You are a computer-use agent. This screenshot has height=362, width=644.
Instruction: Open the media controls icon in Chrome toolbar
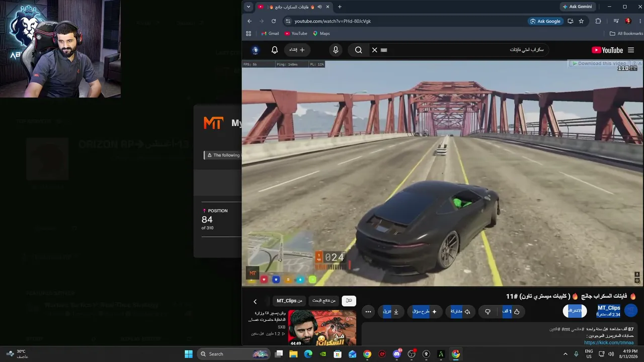616,21
